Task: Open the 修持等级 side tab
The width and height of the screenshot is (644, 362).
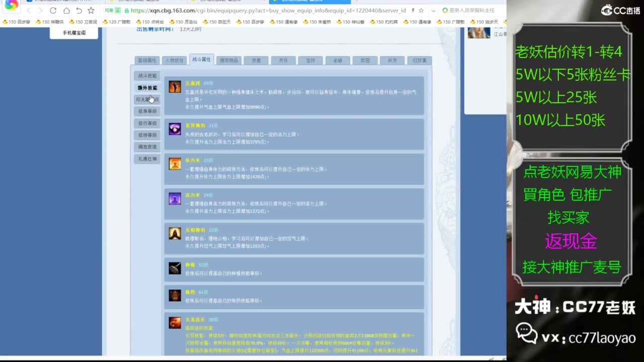Action: (x=147, y=135)
